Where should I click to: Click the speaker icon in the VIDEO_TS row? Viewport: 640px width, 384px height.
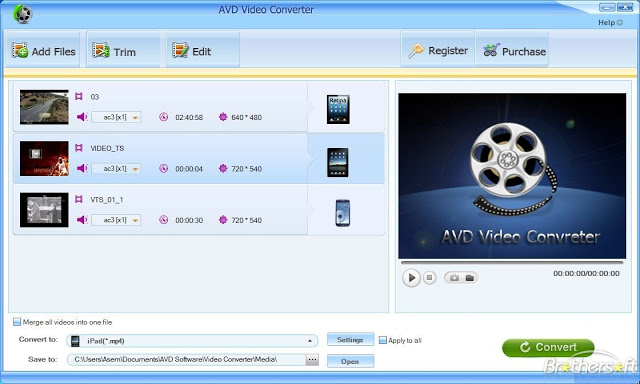(x=82, y=169)
